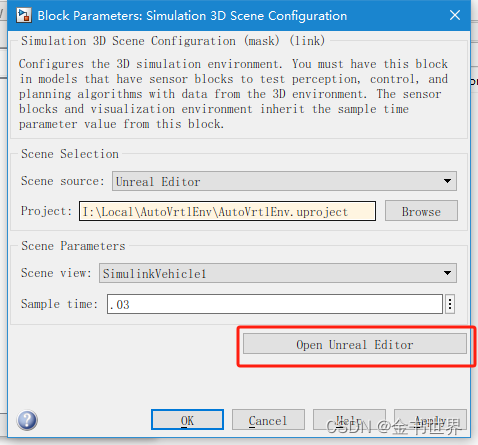Click the Scene Selection group label
The width and height of the screenshot is (478, 445).
click(x=70, y=154)
